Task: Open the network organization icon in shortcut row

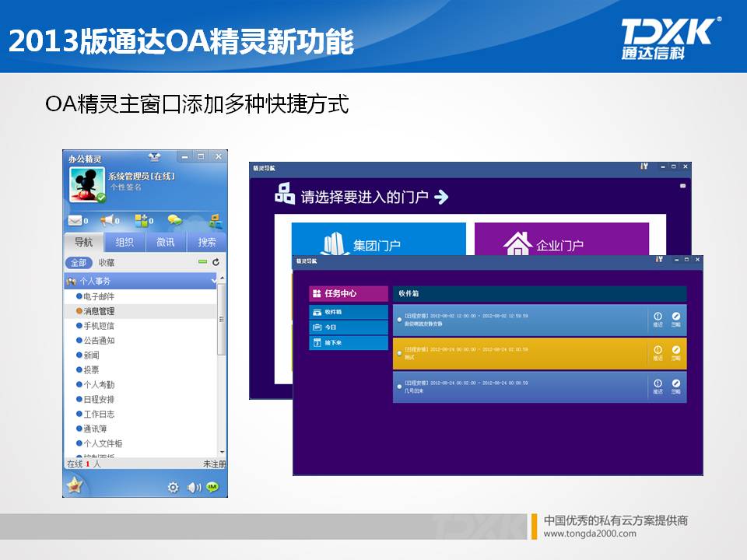Action: click(x=216, y=220)
